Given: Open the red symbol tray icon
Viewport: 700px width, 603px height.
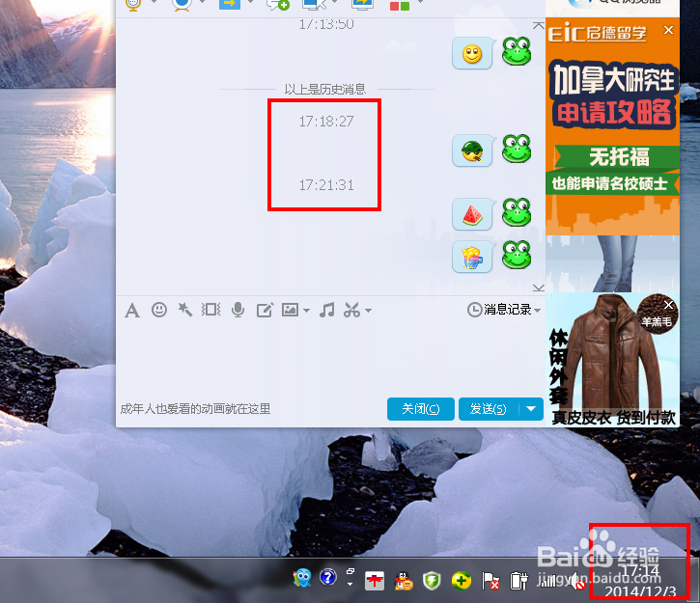Looking at the screenshot, I should tap(374, 581).
